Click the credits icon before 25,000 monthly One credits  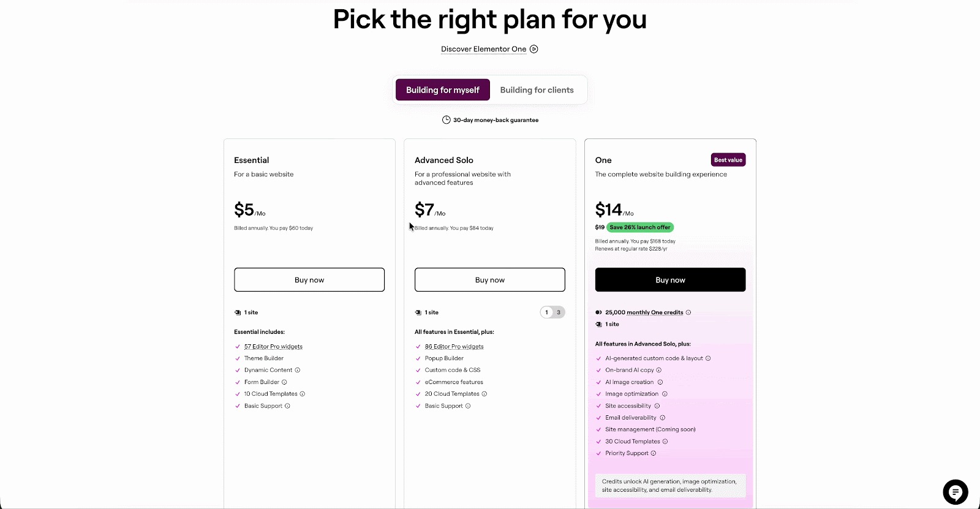[598, 312]
